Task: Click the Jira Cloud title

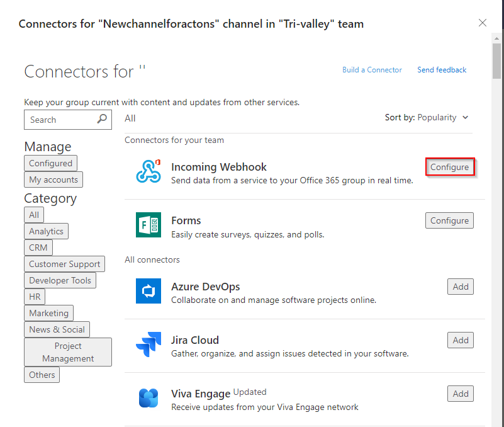Action: coord(195,340)
